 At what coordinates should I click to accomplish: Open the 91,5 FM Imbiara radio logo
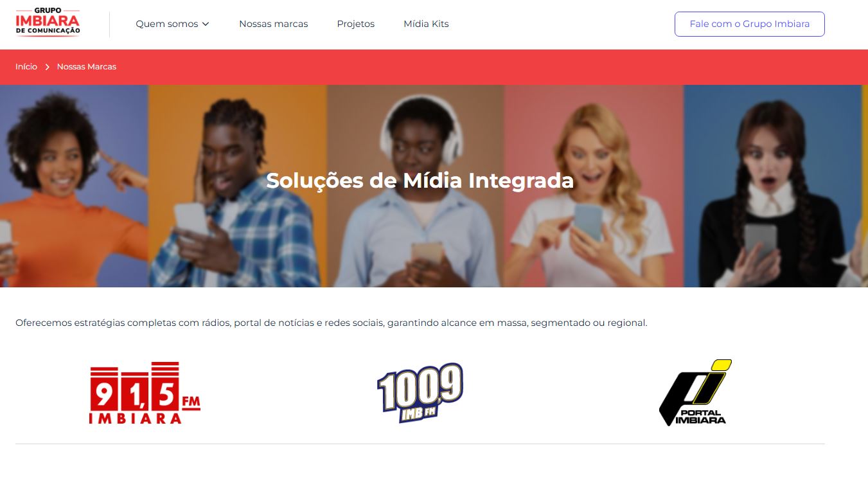145,393
